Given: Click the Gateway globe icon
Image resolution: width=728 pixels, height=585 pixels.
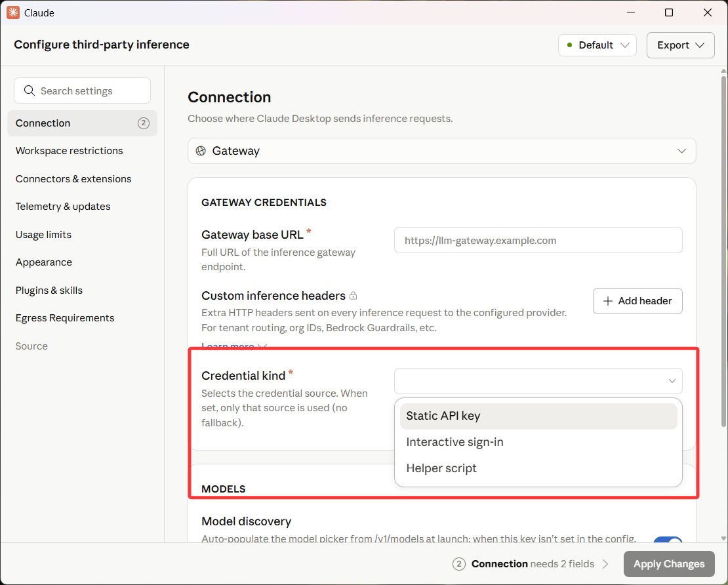Looking at the screenshot, I should pyautogui.click(x=201, y=151).
